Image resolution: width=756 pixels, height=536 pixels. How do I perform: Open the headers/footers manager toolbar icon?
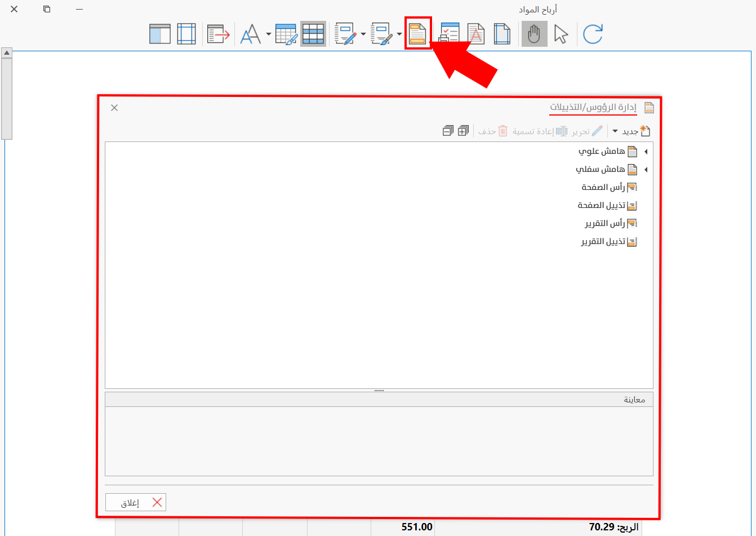[417, 34]
